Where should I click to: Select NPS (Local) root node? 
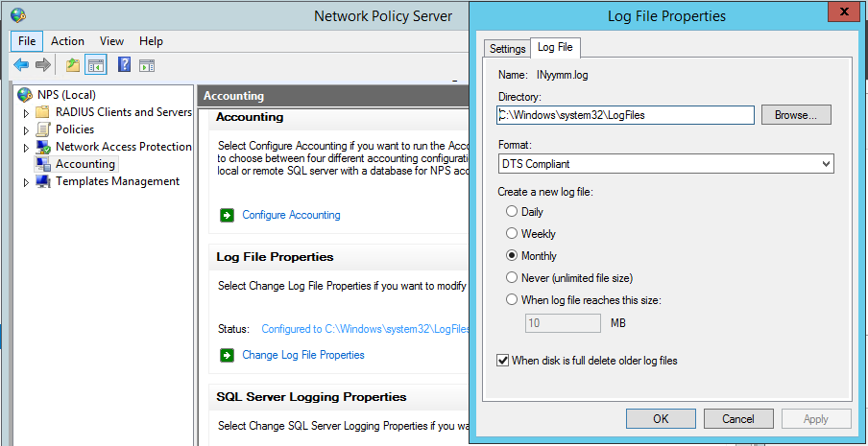click(66, 95)
